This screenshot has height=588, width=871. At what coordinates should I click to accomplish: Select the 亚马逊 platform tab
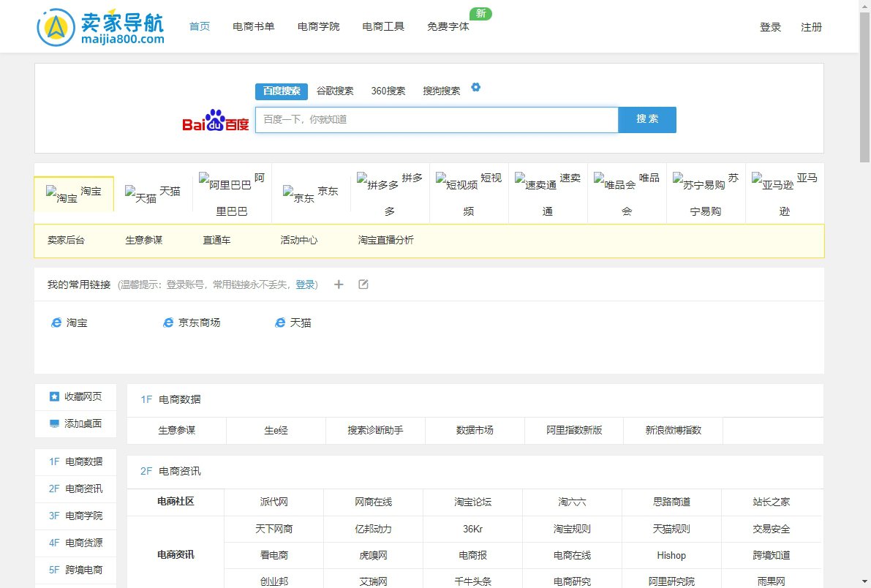(785, 194)
